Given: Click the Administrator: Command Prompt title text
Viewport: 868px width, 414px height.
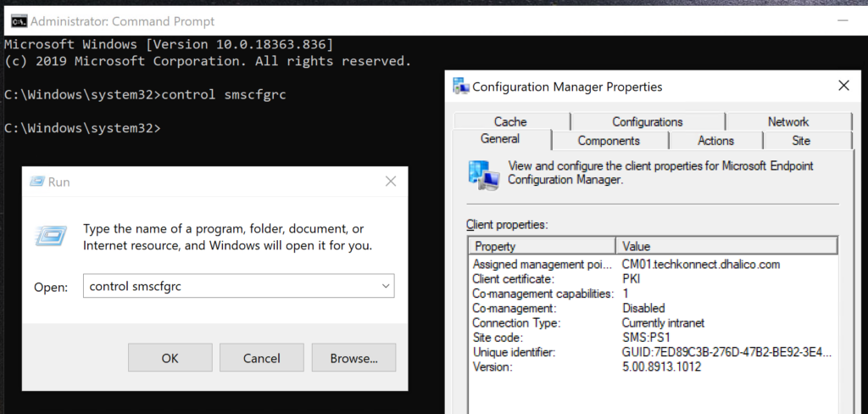Looking at the screenshot, I should [x=122, y=21].
